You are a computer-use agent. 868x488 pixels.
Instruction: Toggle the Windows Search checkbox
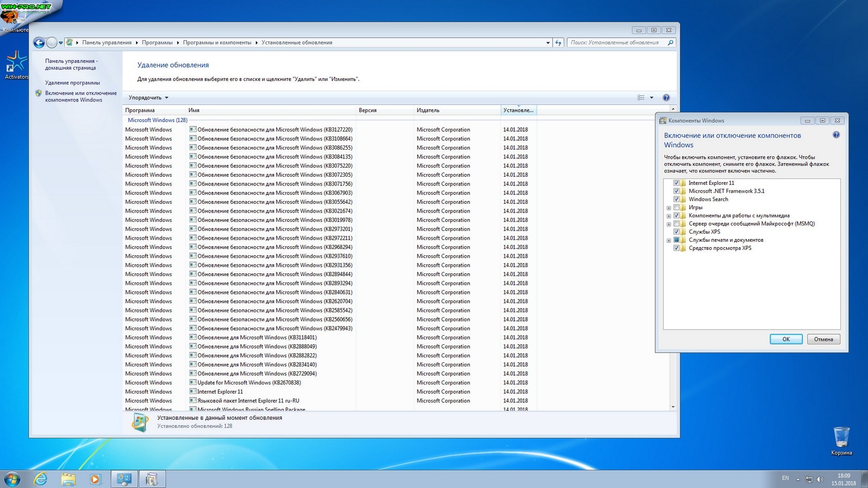676,200
